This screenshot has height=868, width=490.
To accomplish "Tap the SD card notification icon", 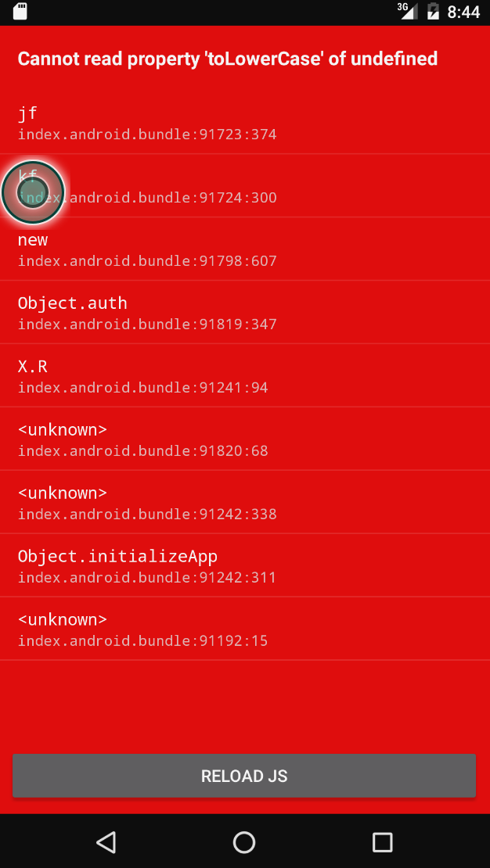I will point(20,12).
